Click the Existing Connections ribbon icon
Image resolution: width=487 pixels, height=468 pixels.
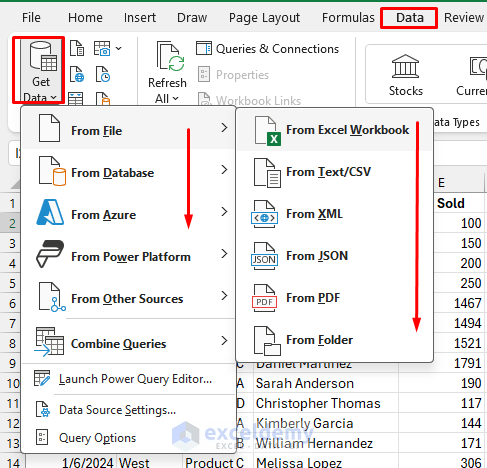point(103,98)
